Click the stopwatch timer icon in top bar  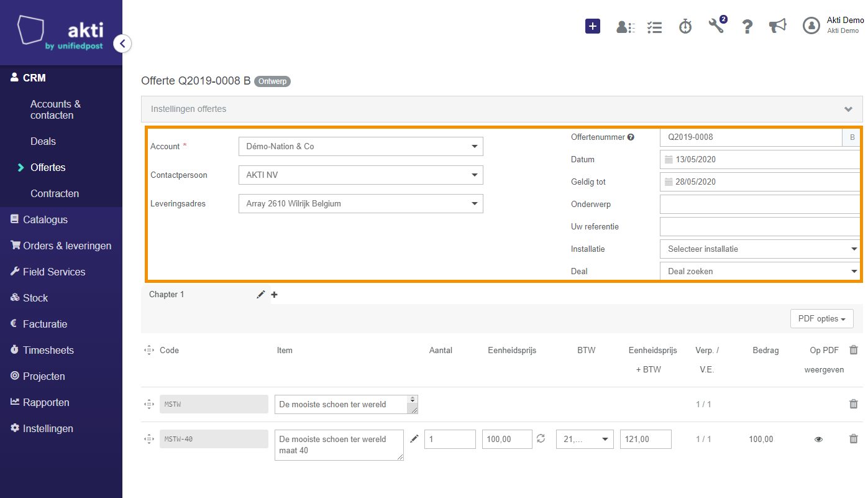(685, 26)
